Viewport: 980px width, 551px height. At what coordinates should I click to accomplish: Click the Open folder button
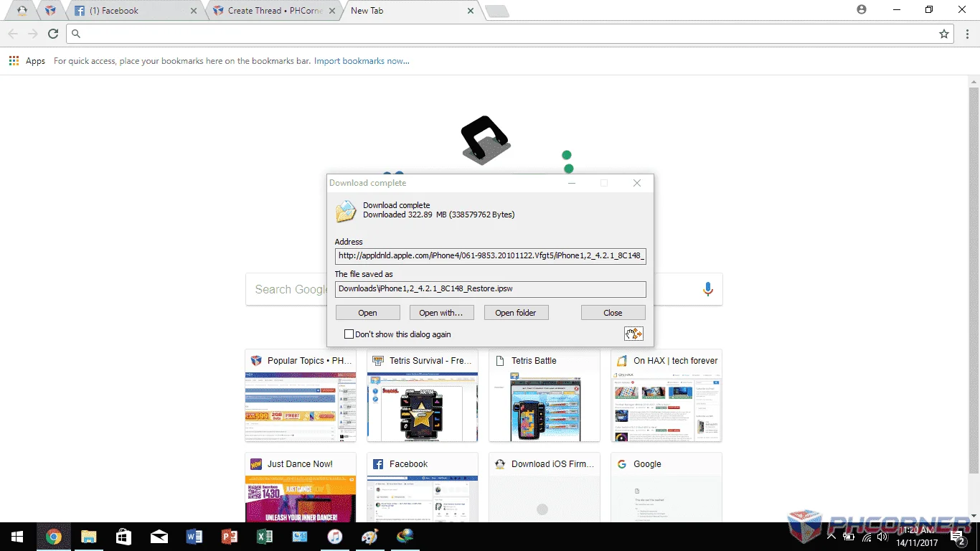tap(516, 313)
